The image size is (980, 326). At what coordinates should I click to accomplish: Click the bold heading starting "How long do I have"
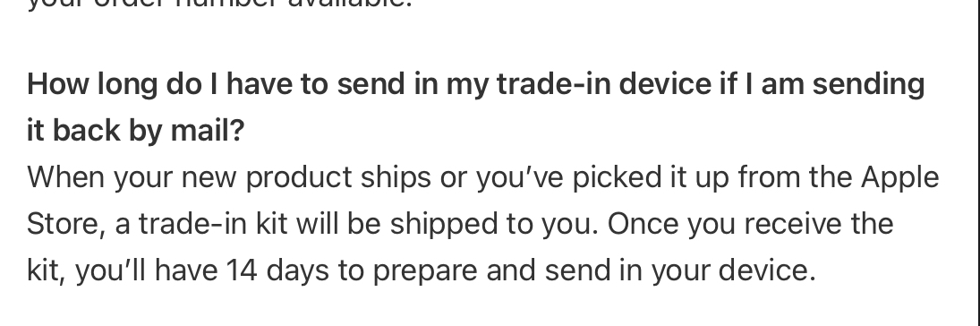click(475, 107)
